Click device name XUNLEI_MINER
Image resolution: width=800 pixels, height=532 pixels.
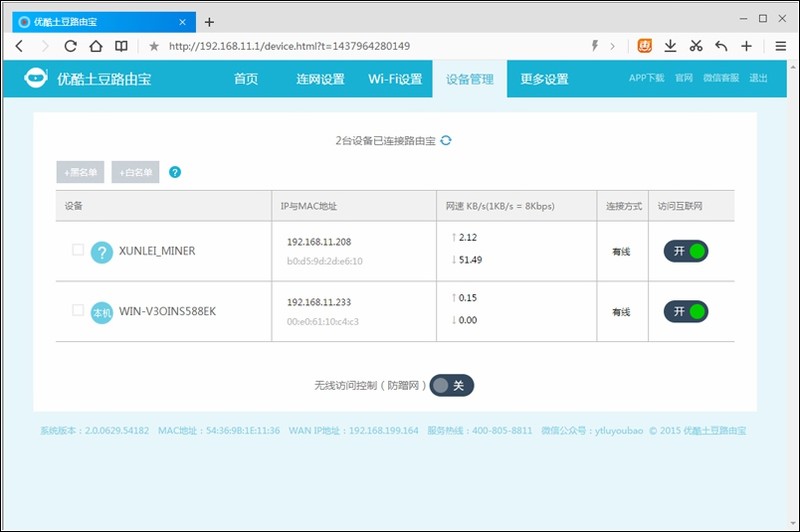click(157, 251)
